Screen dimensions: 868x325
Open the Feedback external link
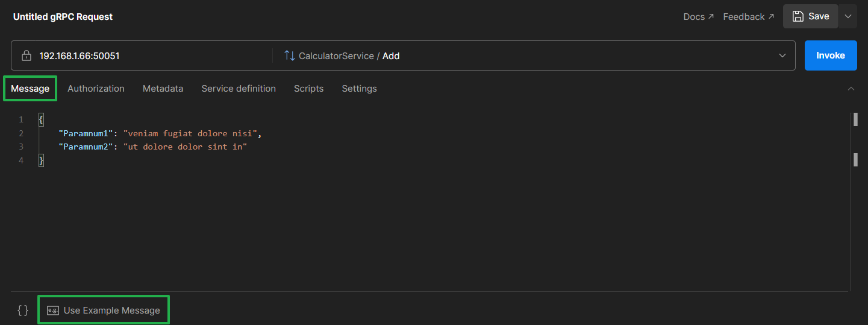[x=748, y=17]
